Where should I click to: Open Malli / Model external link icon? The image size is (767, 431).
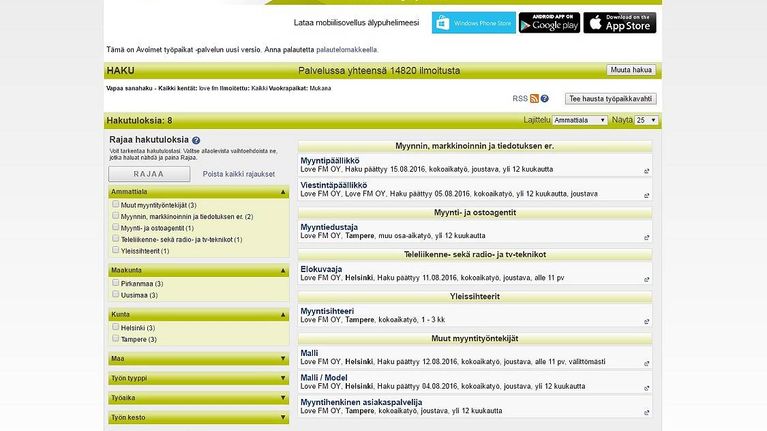[647, 388]
